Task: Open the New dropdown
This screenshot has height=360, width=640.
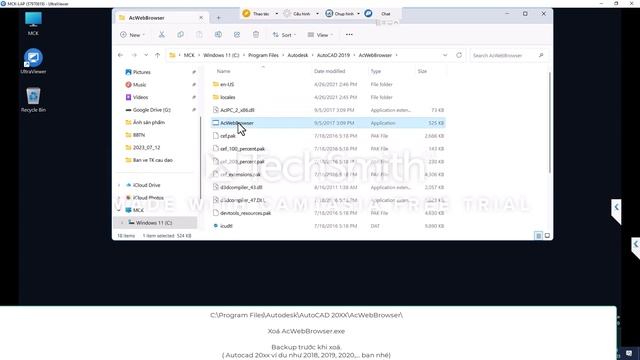Action: click(132, 35)
